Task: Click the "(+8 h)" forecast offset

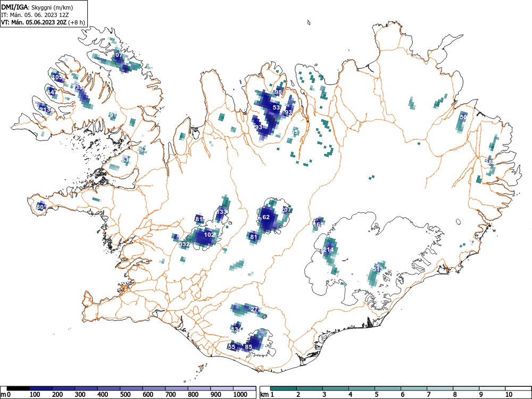Action: point(76,22)
